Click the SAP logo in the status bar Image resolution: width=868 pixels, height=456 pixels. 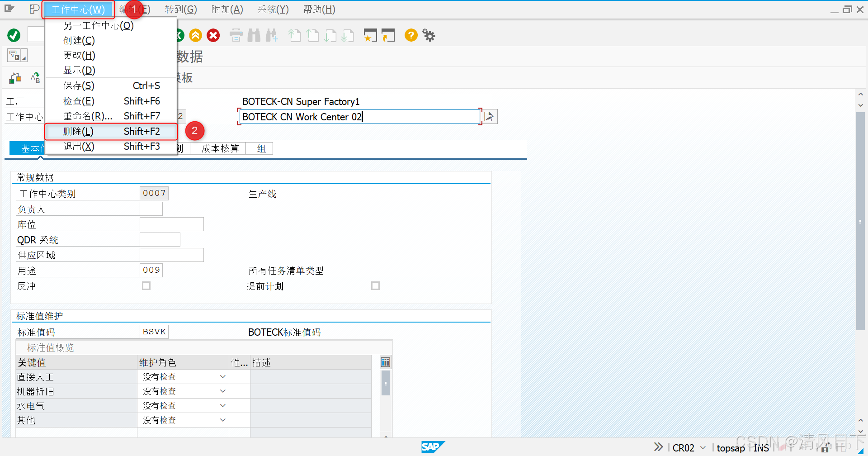(x=433, y=447)
